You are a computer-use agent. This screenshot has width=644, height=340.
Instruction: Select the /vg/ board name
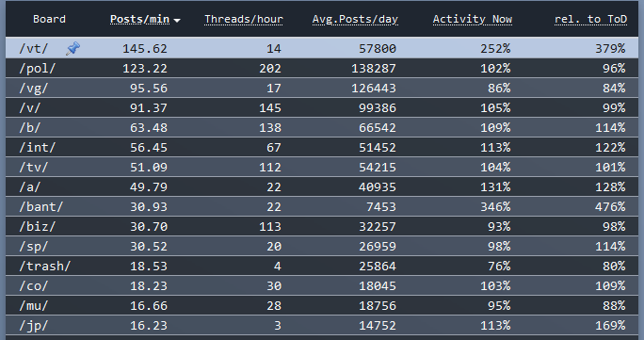click(x=34, y=89)
